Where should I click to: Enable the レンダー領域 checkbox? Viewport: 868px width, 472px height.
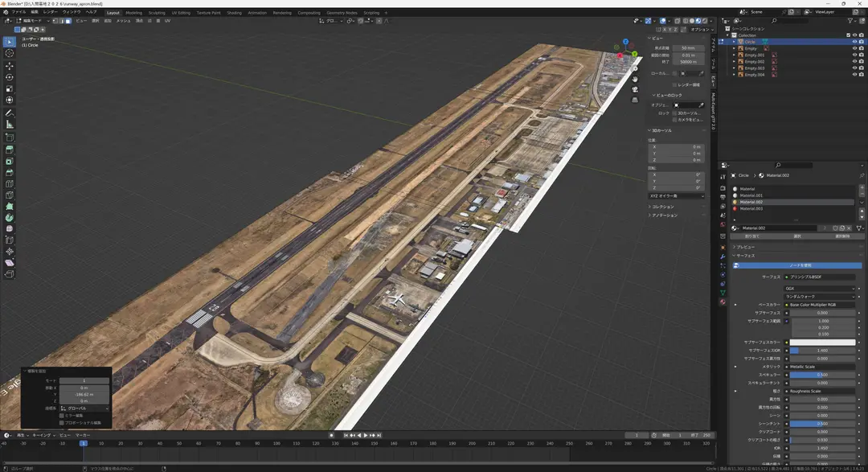(x=674, y=84)
